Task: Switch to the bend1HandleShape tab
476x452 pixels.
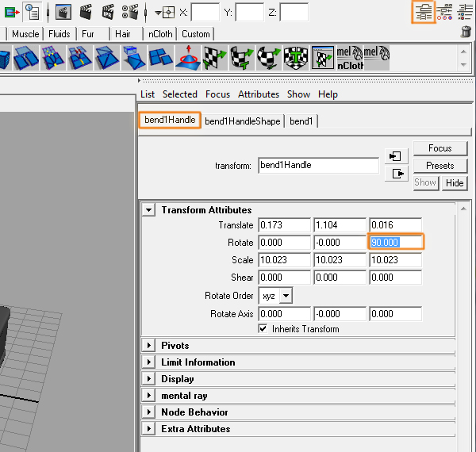Action: tap(242, 121)
